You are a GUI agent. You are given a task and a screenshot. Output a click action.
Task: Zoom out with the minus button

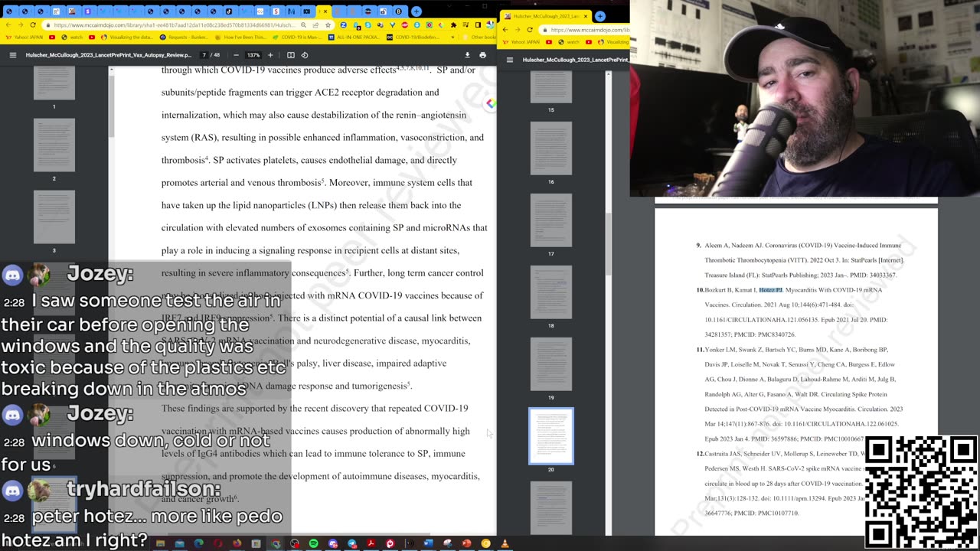pyautogui.click(x=236, y=55)
